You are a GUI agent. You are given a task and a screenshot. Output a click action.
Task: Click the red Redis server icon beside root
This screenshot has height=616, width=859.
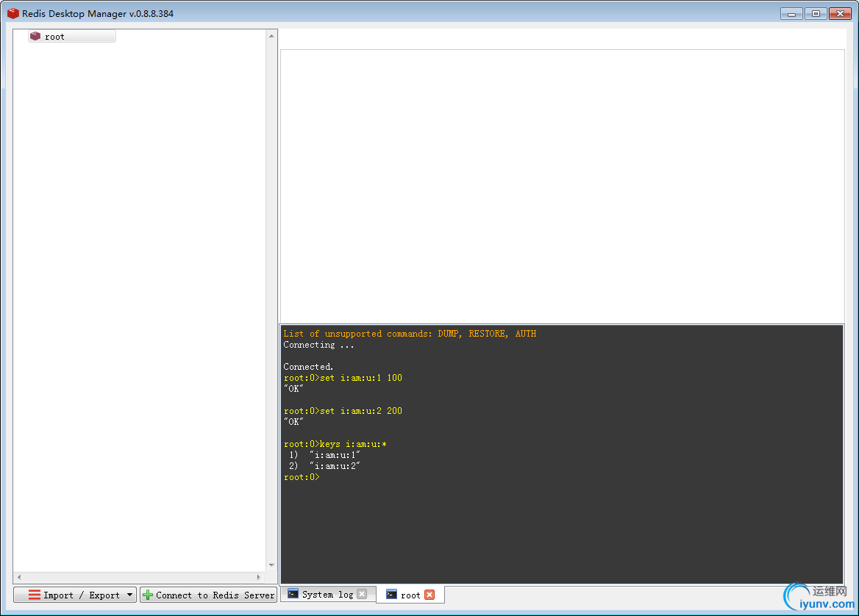coord(35,36)
